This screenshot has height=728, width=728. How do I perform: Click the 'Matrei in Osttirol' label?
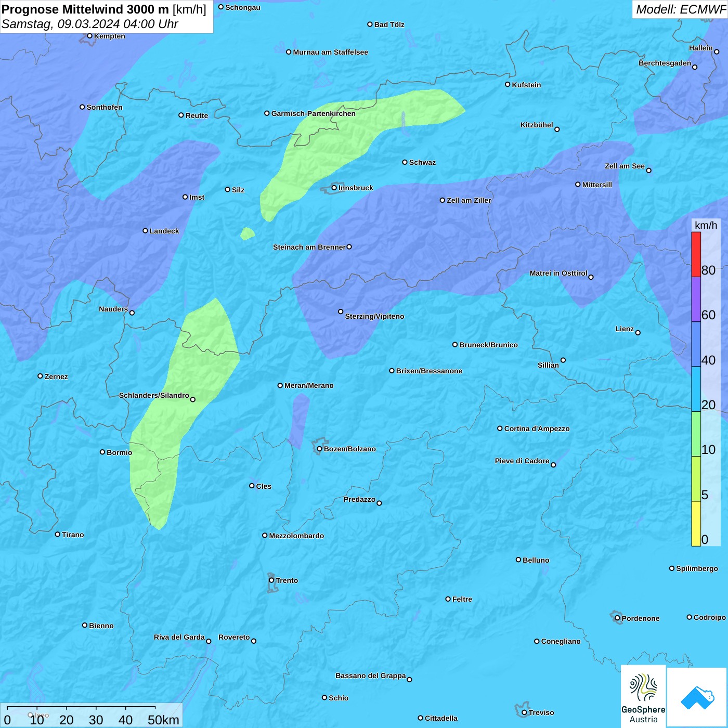[x=558, y=273]
